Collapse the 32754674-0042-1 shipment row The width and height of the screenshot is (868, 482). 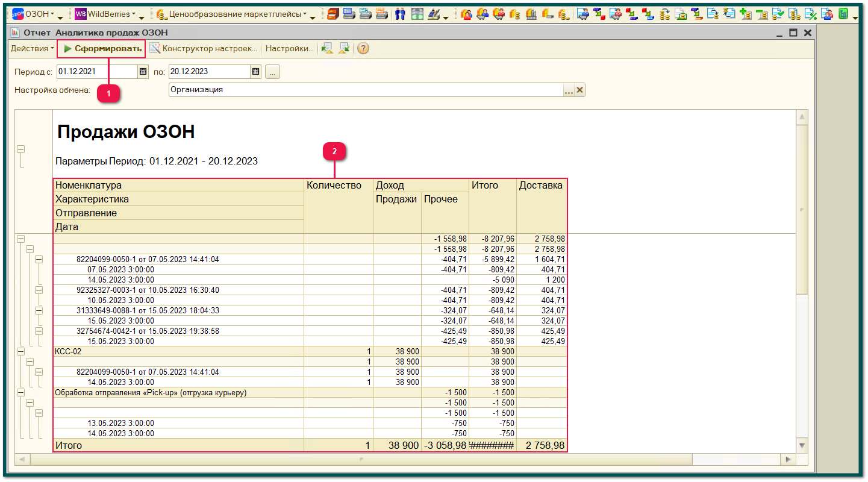[39, 331]
